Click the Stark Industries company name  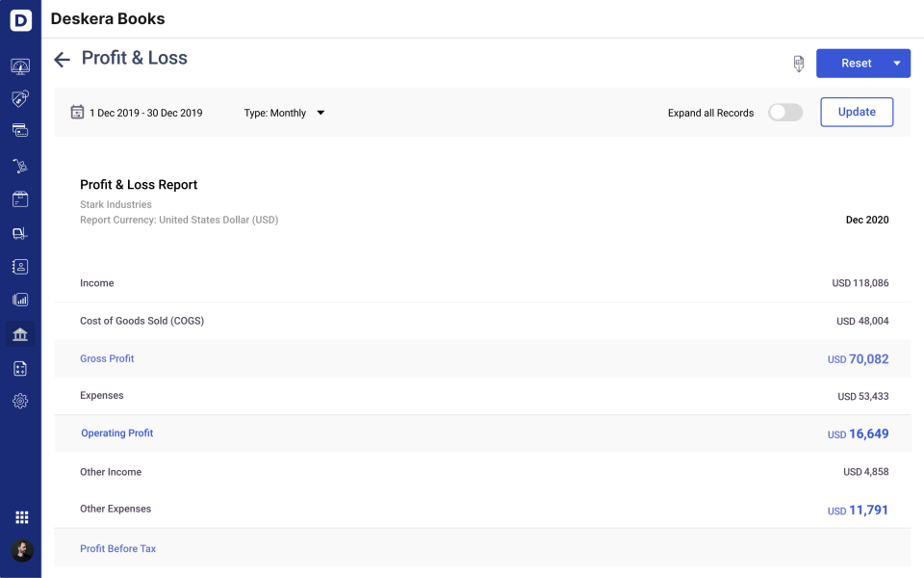115,204
